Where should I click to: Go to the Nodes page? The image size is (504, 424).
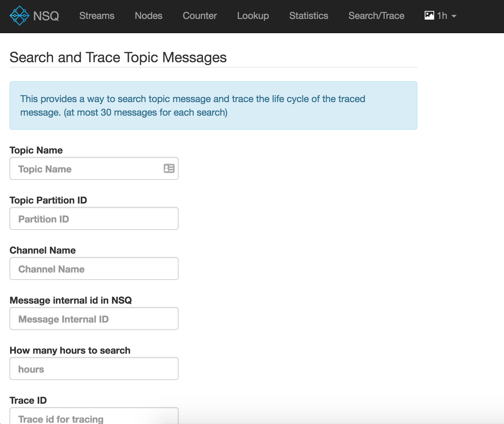148,16
